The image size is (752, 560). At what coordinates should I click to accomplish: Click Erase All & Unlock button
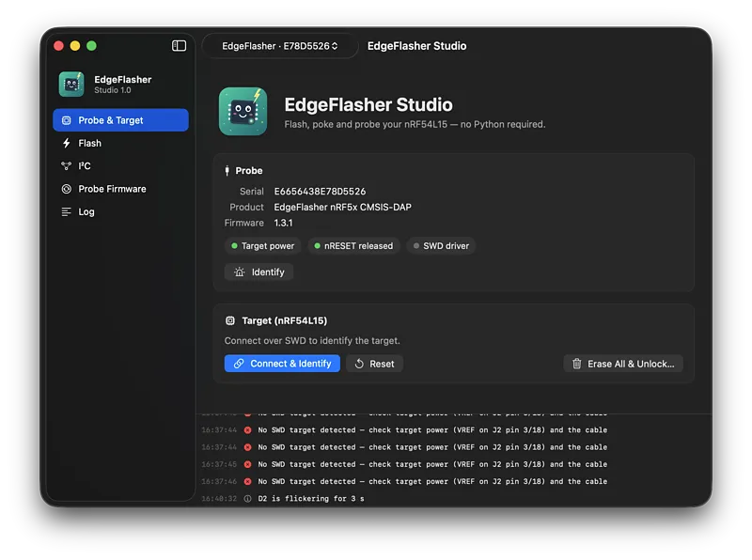(623, 364)
